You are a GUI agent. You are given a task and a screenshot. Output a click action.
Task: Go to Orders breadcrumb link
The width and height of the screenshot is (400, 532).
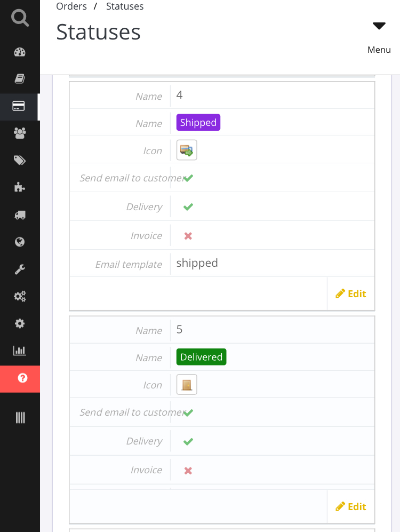(x=71, y=6)
